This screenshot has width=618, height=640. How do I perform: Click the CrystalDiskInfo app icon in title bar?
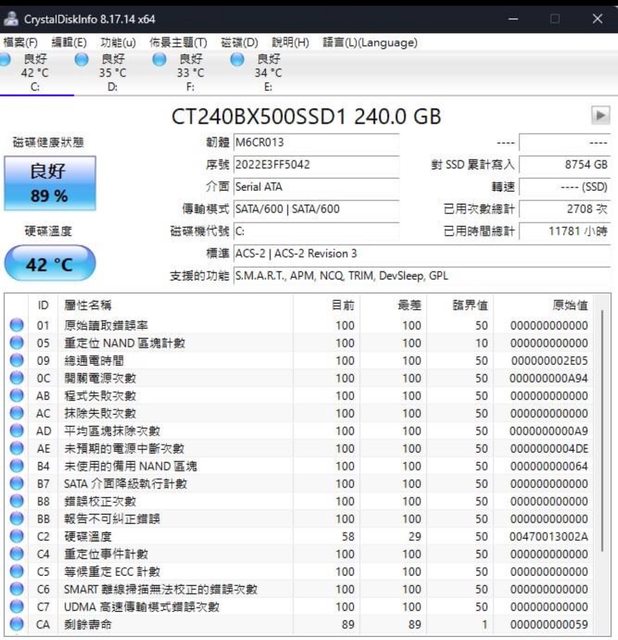11,19
